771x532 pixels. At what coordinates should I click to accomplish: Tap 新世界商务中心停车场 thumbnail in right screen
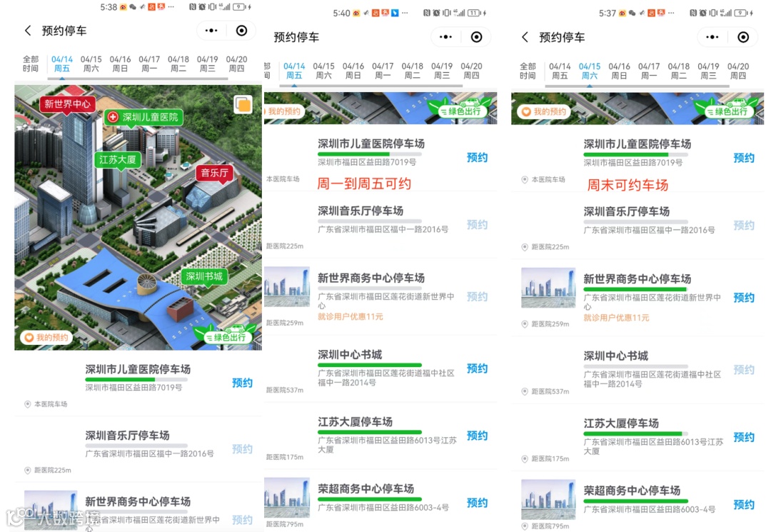coord(548,288)
